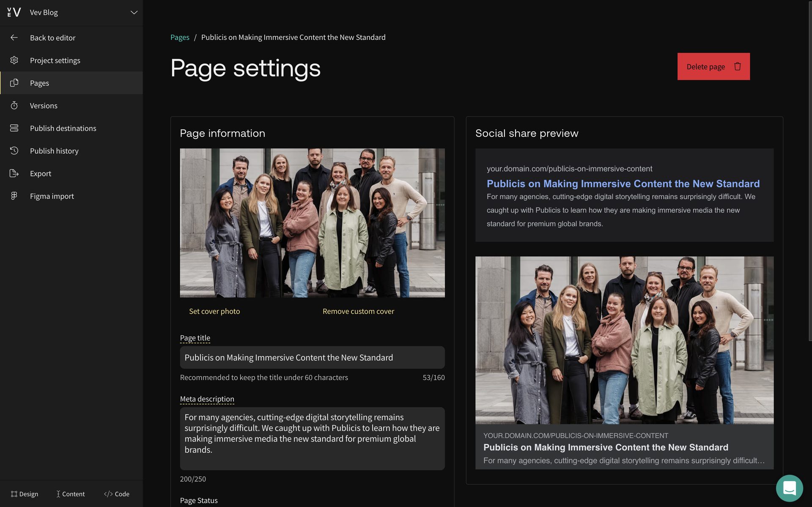Click the Page information heading
The width and height of the screenshot is (812, 507).
point(222,133)
